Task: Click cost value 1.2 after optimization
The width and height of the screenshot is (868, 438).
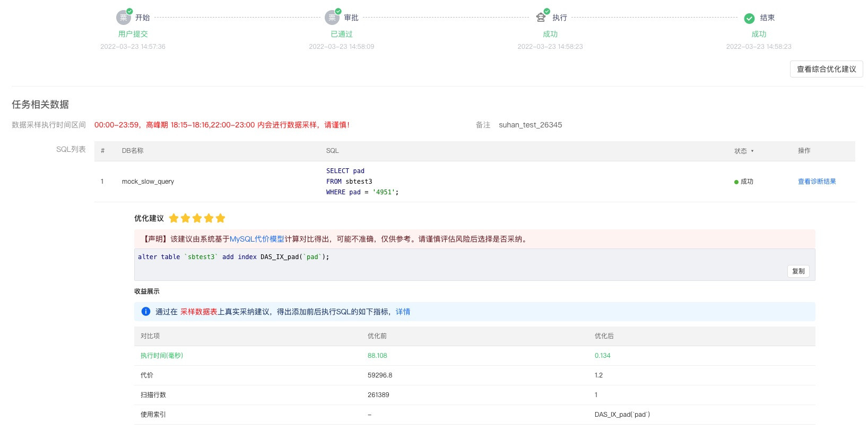Action: (x=598, y=375)
